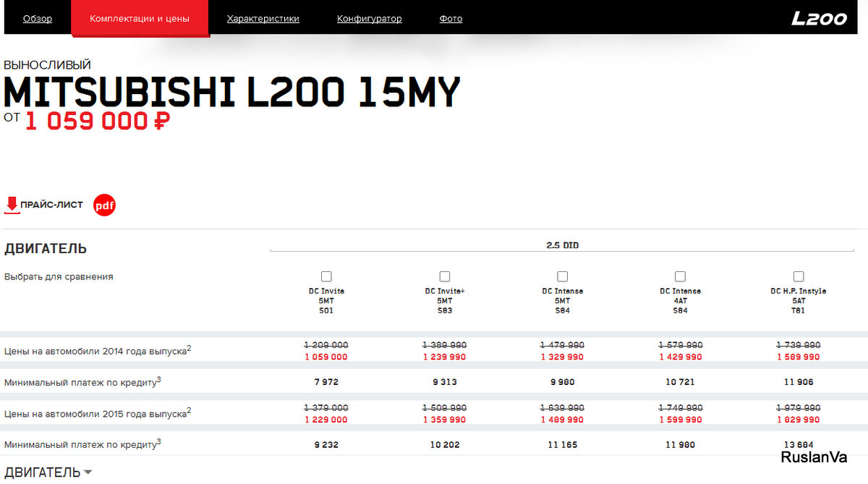Click the credit payment value 7 972
This screenshot has height=484, width=868.
[326, 382]
